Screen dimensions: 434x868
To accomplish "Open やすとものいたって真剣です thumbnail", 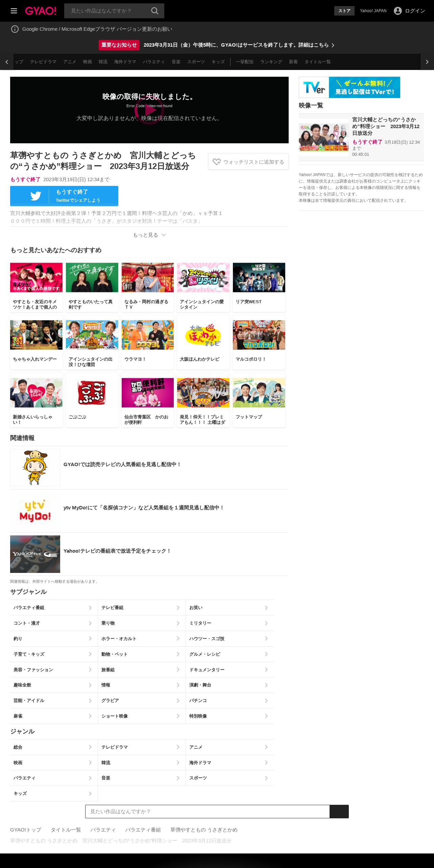I will [x=92, y=278].
